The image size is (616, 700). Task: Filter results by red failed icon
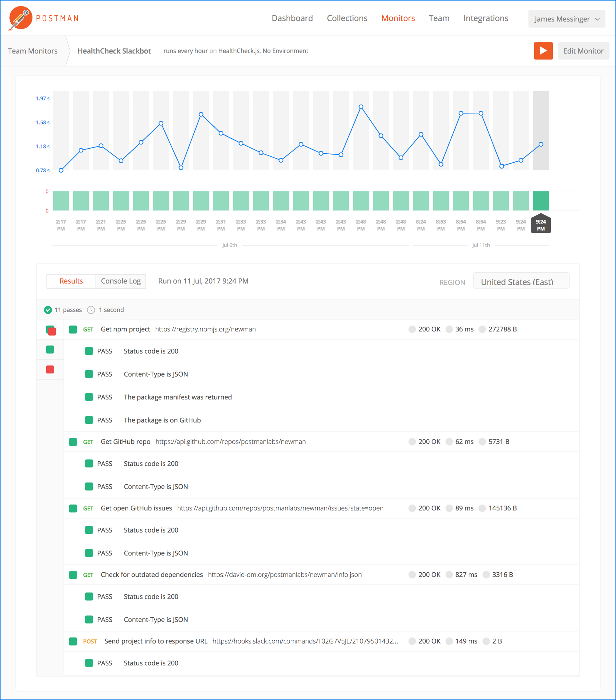click(50, 370)
